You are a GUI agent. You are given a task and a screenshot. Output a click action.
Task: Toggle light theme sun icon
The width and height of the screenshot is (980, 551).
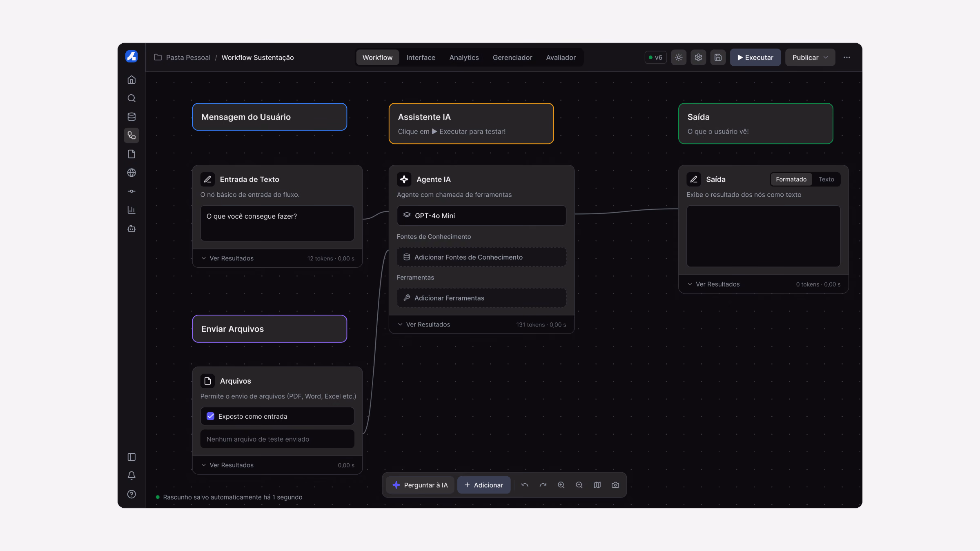(x=679, y=58)
